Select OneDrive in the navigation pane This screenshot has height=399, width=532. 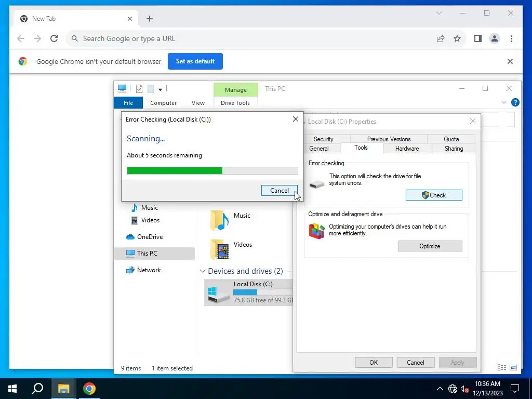(x=144, y=237)
